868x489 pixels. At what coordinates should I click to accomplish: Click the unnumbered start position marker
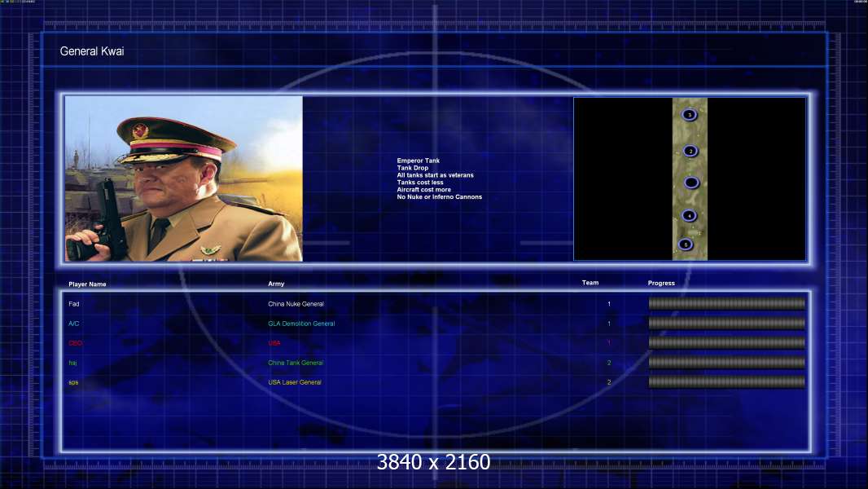click(x=691, y=183)
